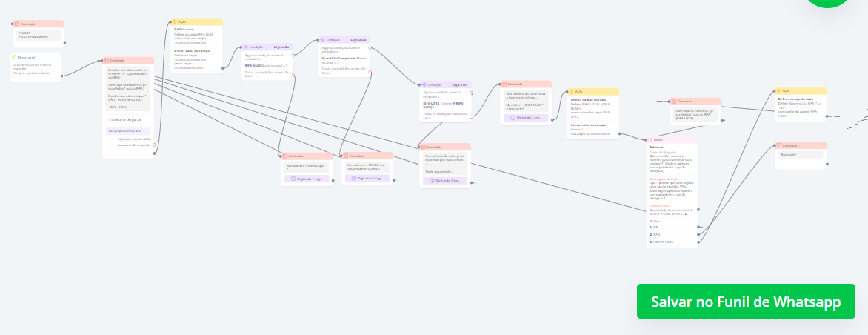Viewport: 868px width, 335px height.
Task: Click the green true-output port of the RIFA-NUM condition
Action: [x=293, y=54]
